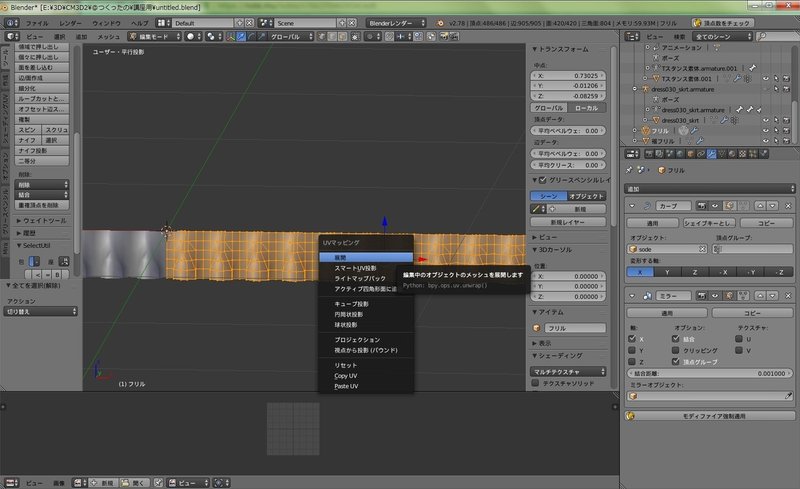Screen dimensions: 800x489
Task: Open the 編集モード mode dropdown
Action: [x=155, y=36]
